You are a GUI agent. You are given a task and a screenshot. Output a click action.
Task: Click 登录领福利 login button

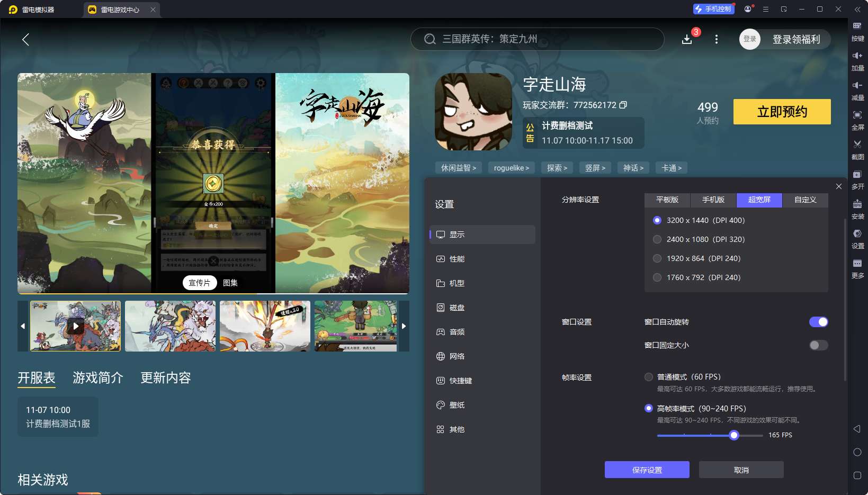[x=796, y=39]
